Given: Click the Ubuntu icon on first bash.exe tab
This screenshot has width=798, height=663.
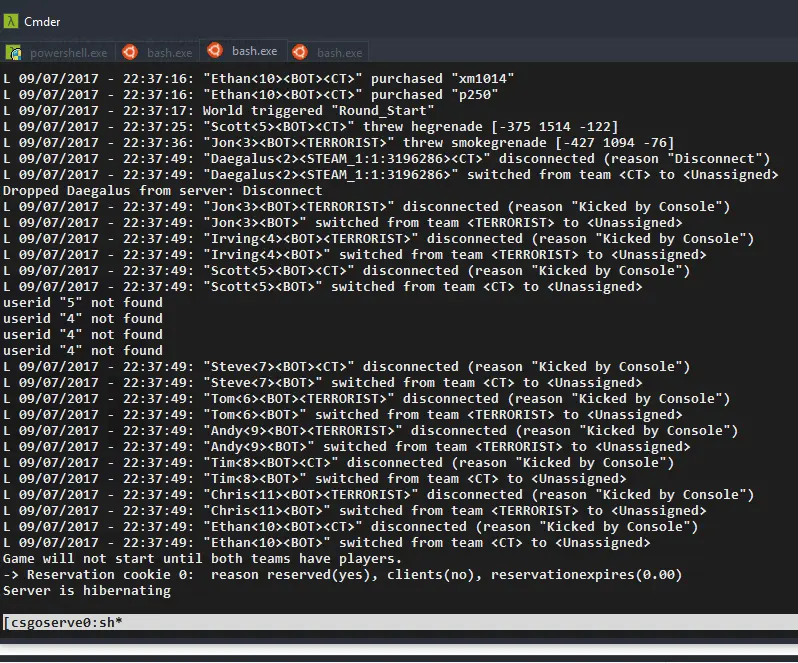Looking at the screenshot, I should click(130, 52).
